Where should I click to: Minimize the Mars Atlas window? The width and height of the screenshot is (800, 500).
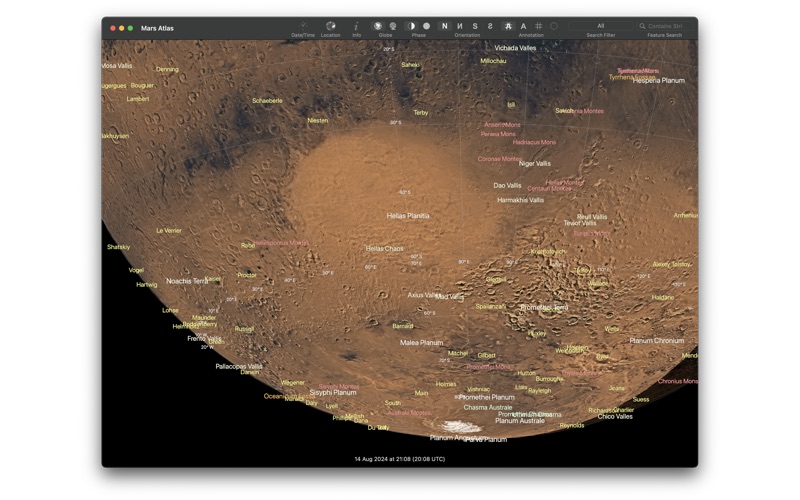(121, 28)
